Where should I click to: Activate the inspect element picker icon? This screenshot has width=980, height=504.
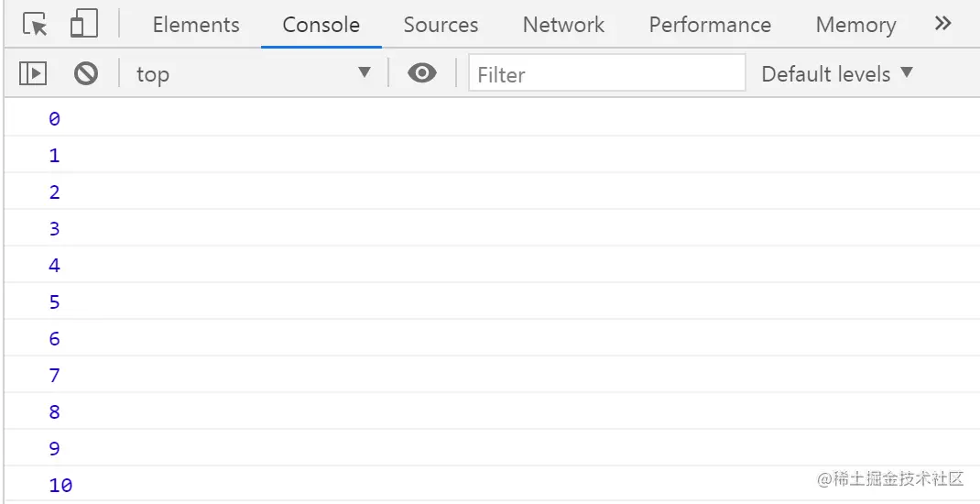(x=35, y=25)
